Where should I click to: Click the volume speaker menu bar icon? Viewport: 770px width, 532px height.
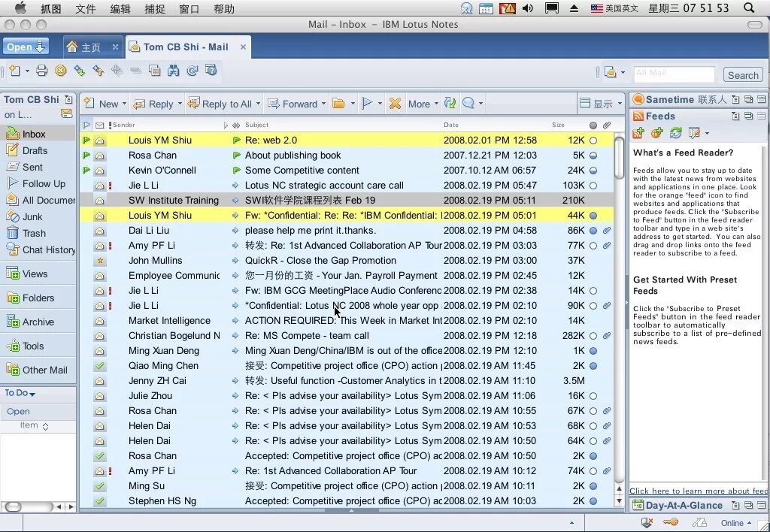pyautogui.click(x=528, y=8)
